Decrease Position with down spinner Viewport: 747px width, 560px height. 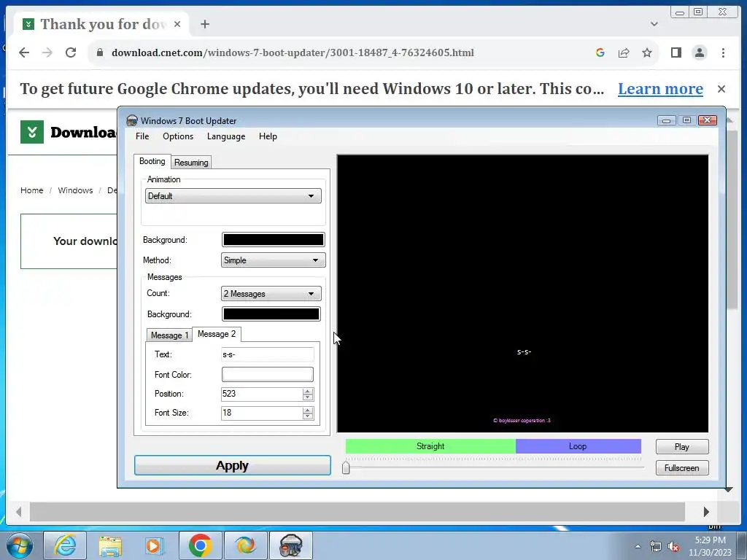[x=308, y=397]
